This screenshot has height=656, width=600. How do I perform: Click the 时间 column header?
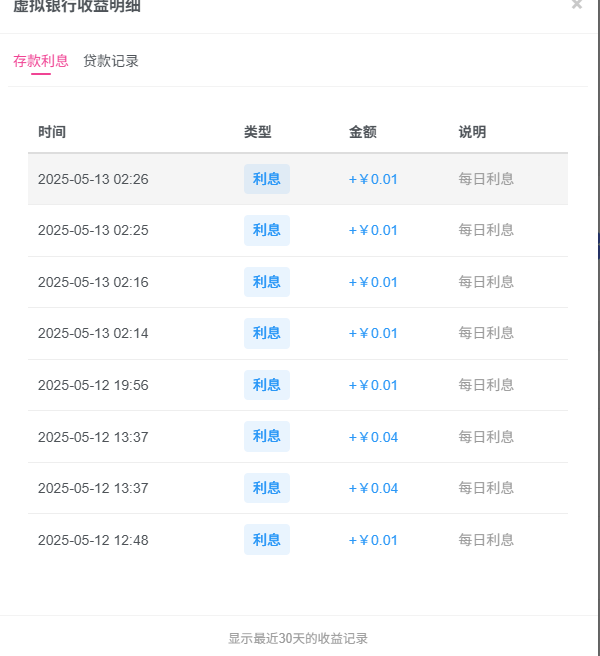[x=52, y=132]
